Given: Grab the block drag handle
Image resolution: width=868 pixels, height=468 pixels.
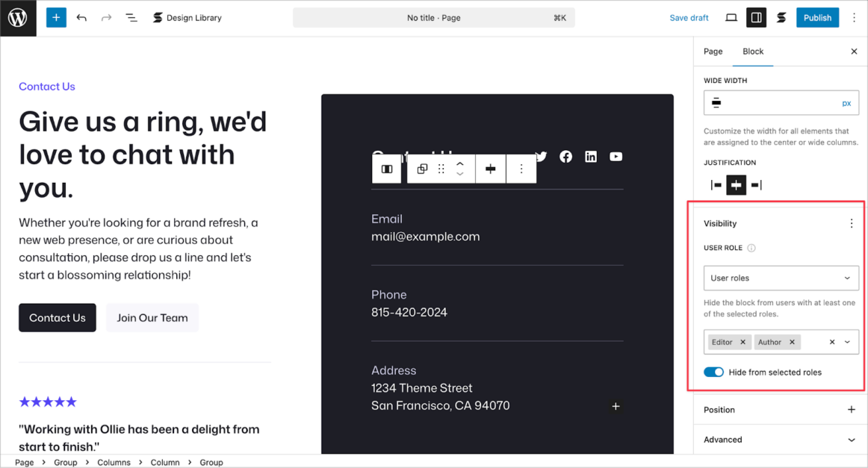Looking at the screenshot, I should [x=441, y=169].
